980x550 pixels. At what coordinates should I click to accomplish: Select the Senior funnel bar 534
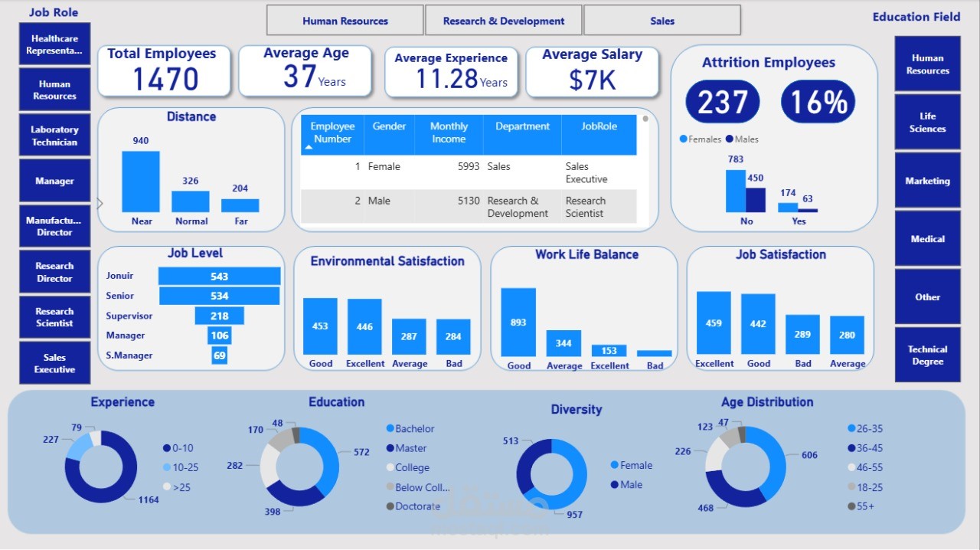(x=220, y=296)
